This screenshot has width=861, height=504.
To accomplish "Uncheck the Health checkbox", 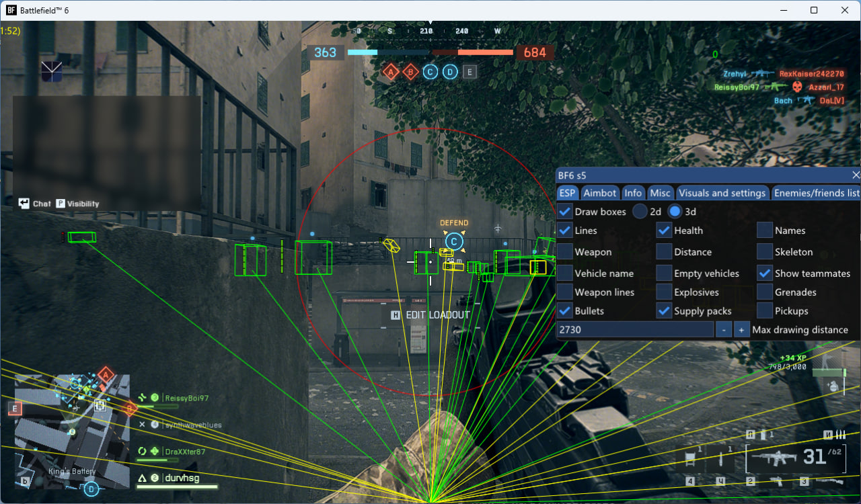I will pyautogui.click(x=664, y=230).
